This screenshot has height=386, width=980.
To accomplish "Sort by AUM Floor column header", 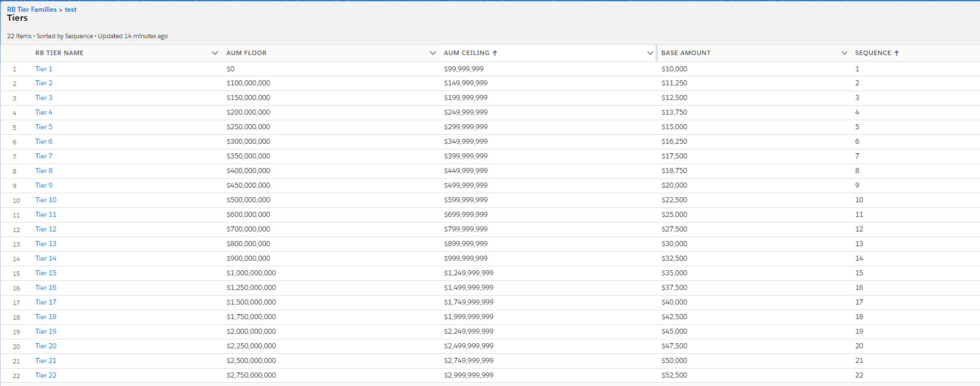I will 246,53.
